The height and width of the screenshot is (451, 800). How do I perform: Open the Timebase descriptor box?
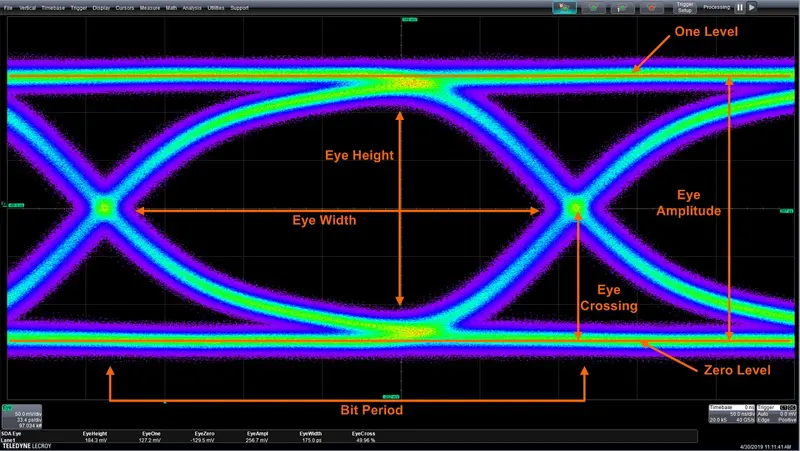[x=732, y=414]
